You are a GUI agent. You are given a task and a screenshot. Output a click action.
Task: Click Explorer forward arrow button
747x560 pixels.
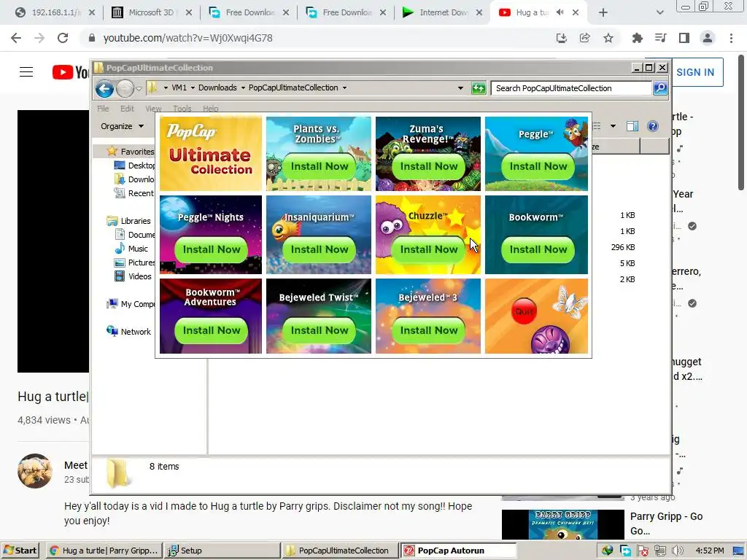point(125,88)
